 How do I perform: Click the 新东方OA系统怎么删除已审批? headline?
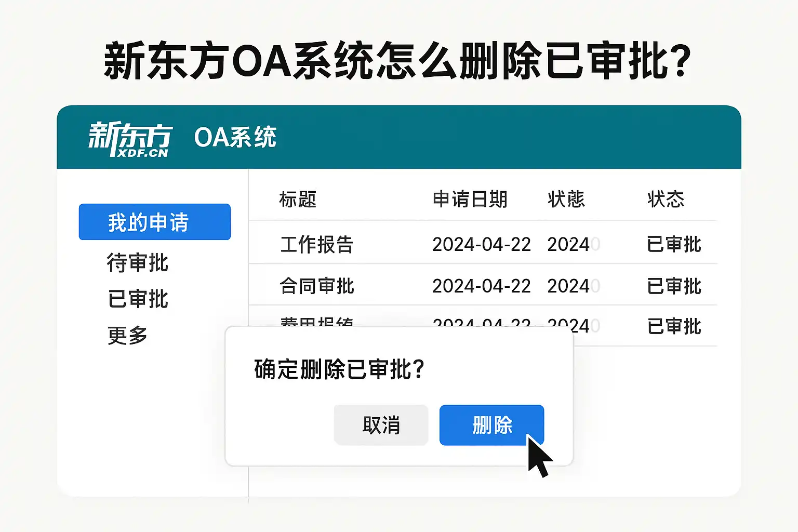click(398, 61)
